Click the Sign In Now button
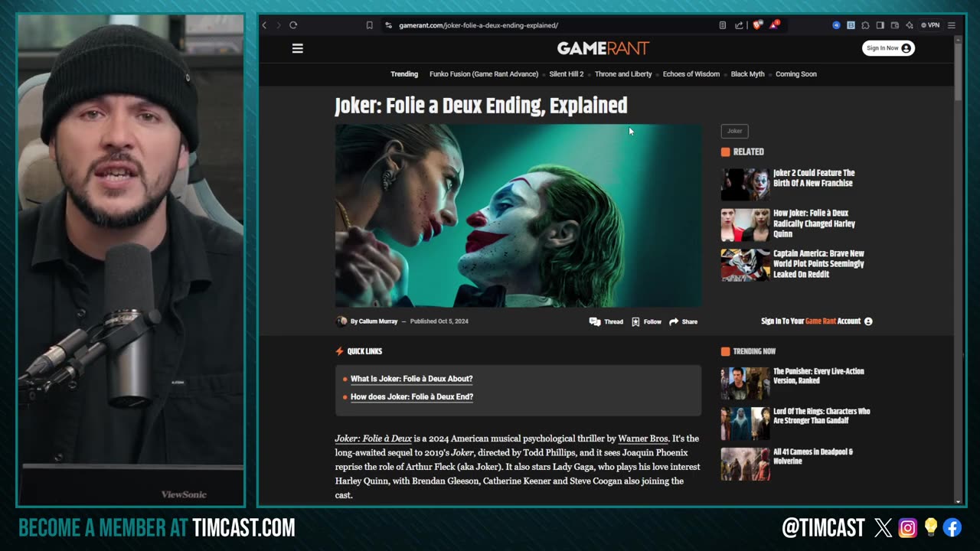The width and height of the screenshot is (980, 551). [x=888, y=48]
